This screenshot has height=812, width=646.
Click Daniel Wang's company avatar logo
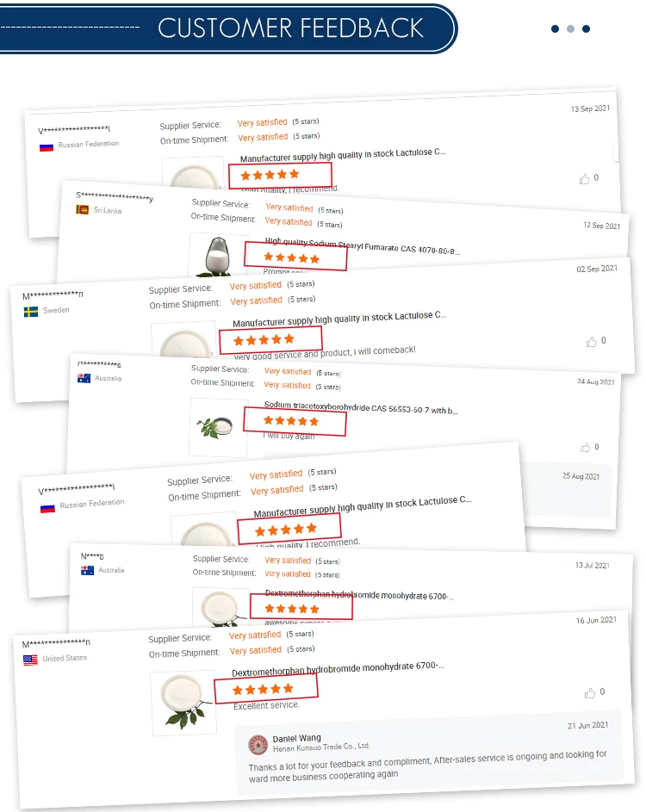(258, 745)
